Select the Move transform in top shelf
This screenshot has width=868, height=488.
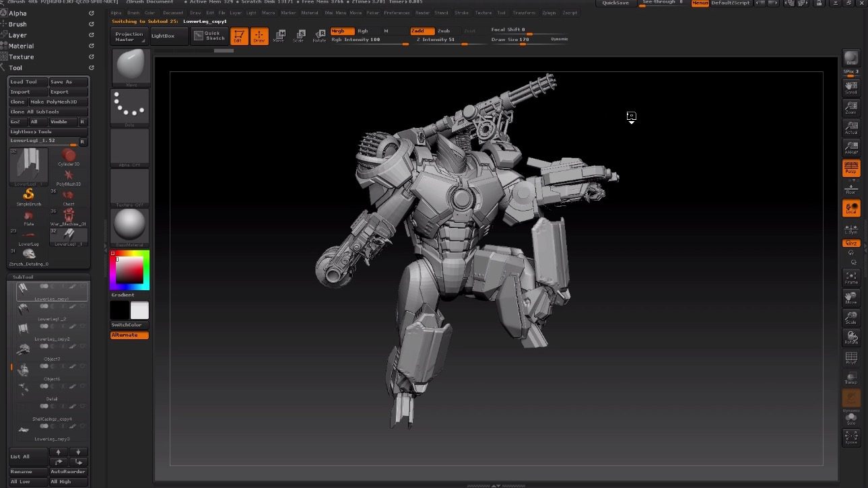[x=279, y=36]
